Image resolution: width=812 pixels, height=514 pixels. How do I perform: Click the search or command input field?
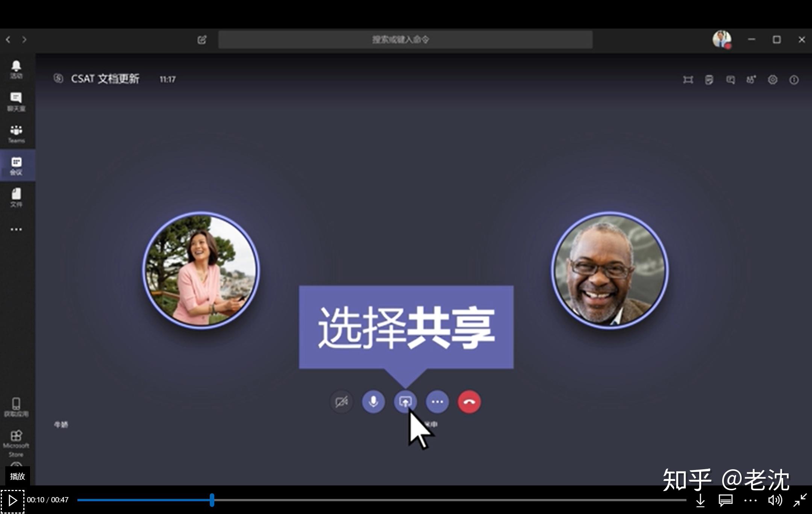406,39
